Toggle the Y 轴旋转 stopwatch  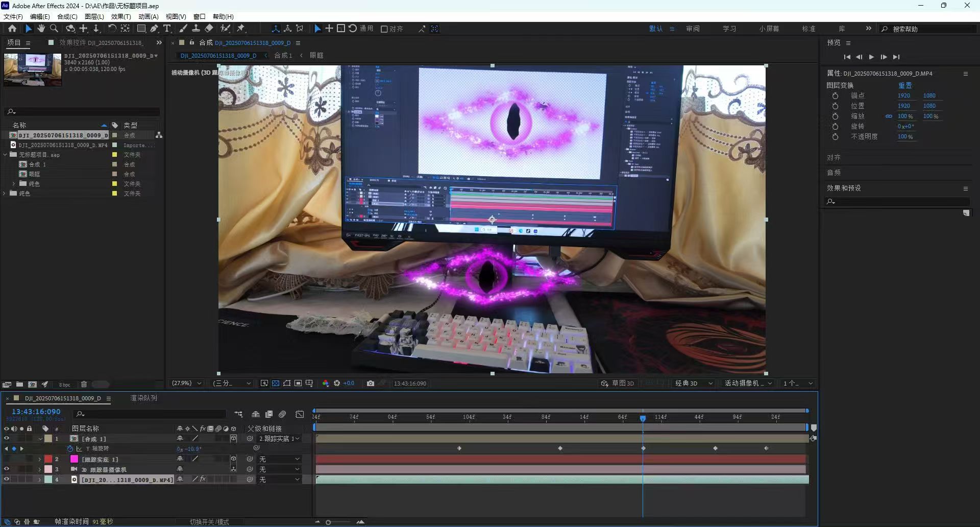click(x=70, y=449)
